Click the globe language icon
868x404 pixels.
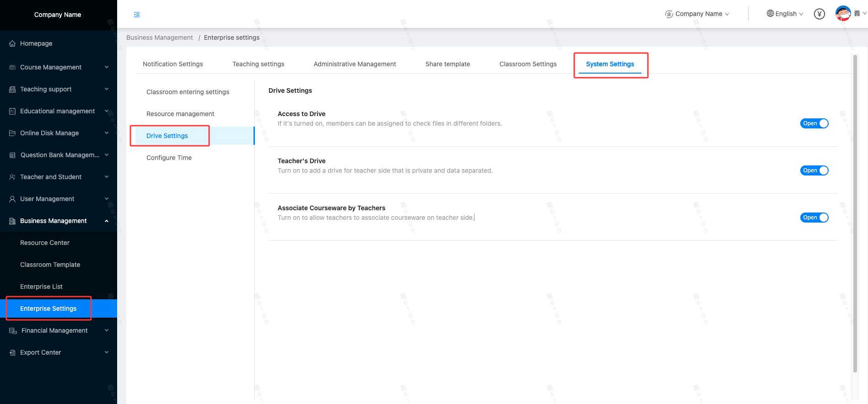point(770,14)
